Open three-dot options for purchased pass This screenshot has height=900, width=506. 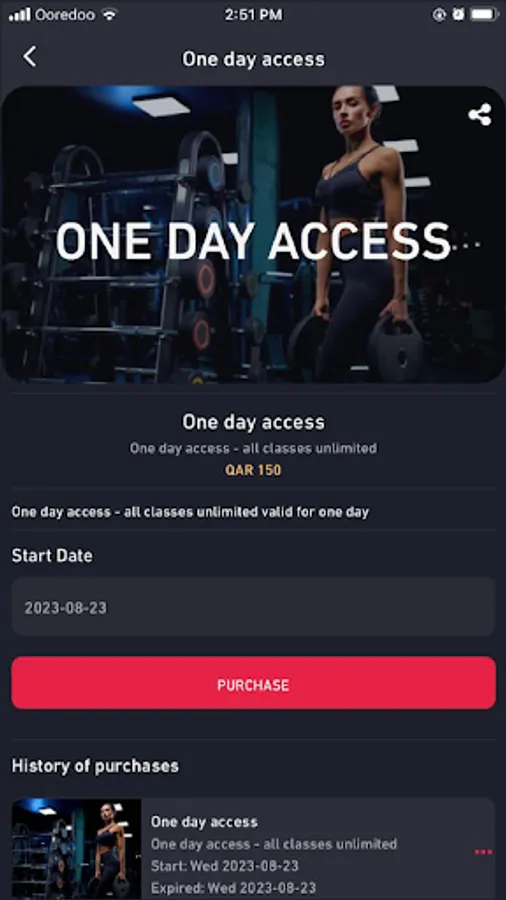tap(483, 852)
